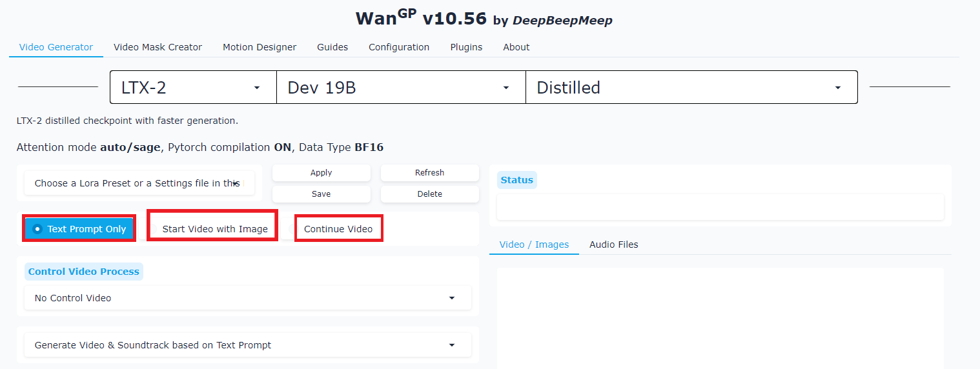980x369 pixels.
Task: Click the empty Status field
Action: 720,207
